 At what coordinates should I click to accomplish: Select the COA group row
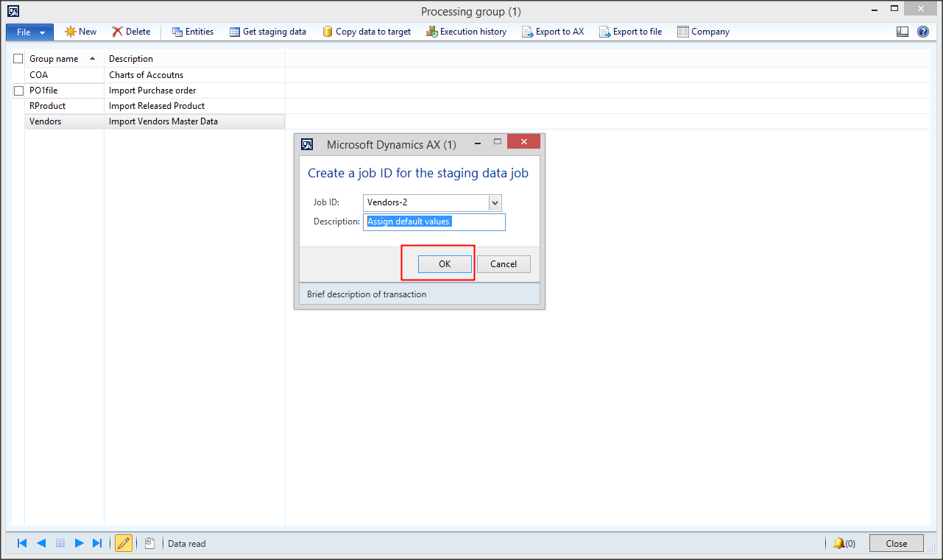pos(65,75)
